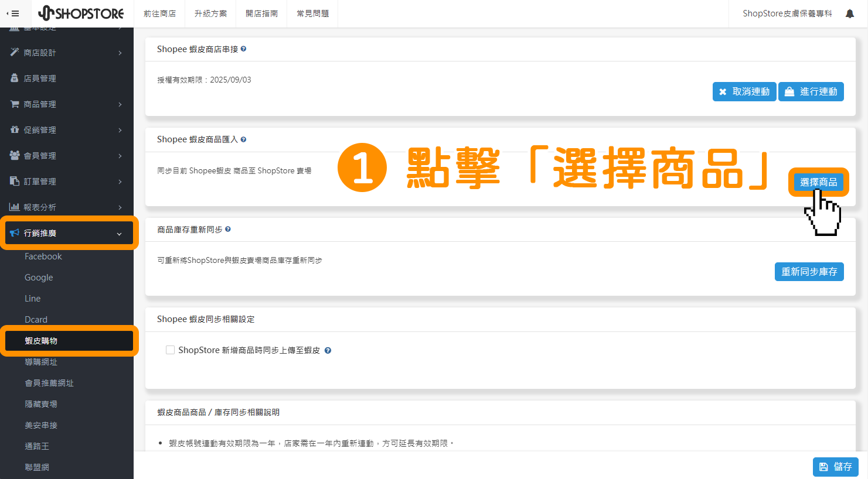
Task: Click 進行連動 button
Action: (811, 91)
